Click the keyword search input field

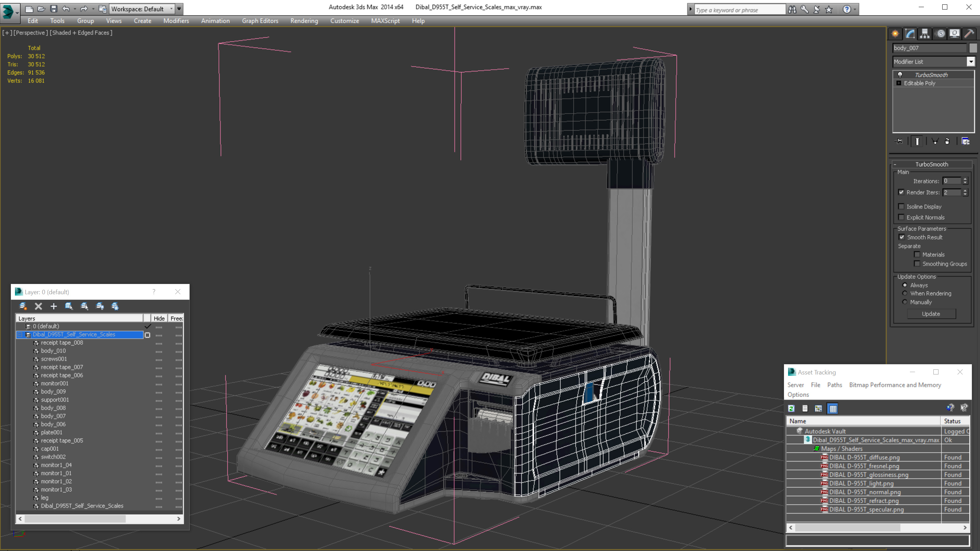click(739, 10)
